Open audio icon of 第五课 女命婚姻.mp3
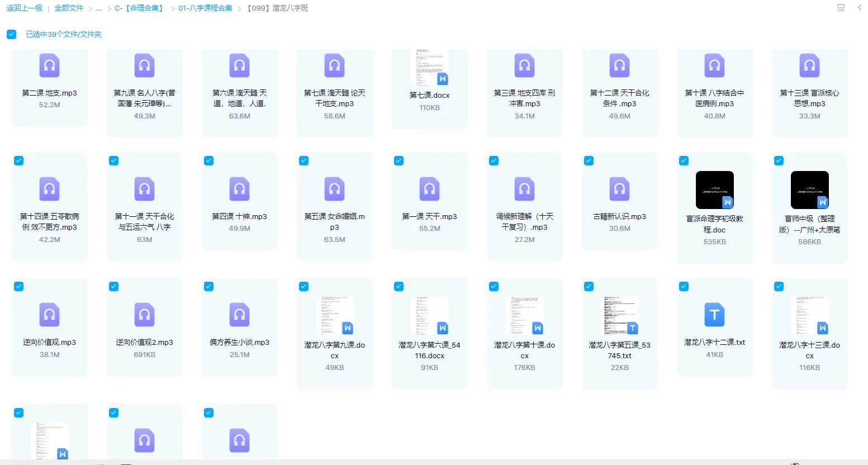Image resolution: width=868 pixels, height=465 pixels. pos(334,189)
